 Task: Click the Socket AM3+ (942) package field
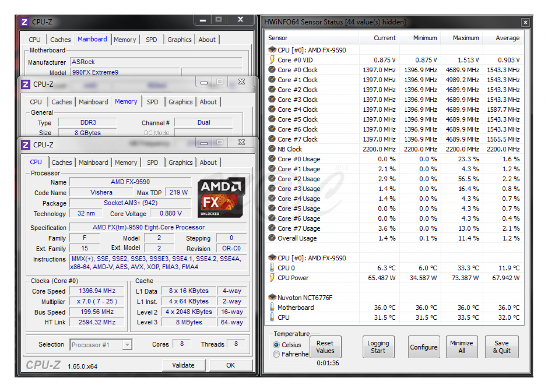click(130, 203)
